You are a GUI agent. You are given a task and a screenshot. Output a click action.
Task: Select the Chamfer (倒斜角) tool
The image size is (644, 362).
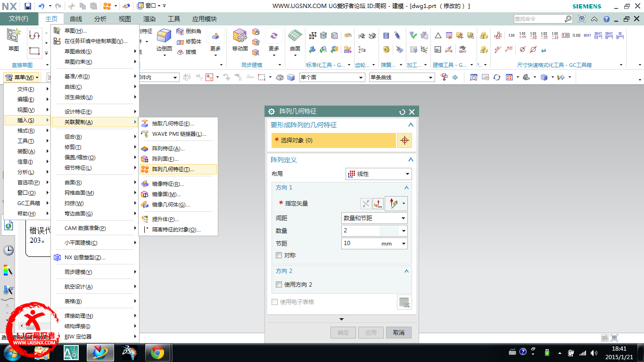click(189, 31)
